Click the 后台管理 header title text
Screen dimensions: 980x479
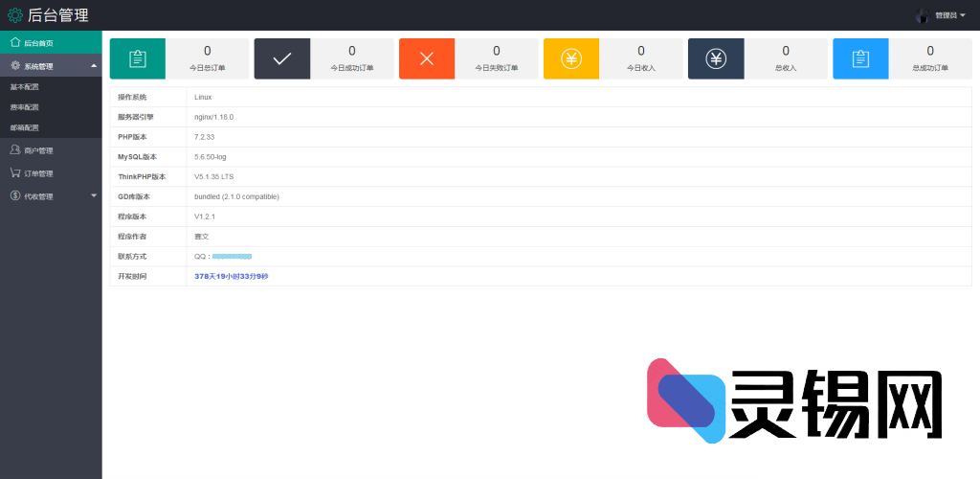tap(58, 15)
